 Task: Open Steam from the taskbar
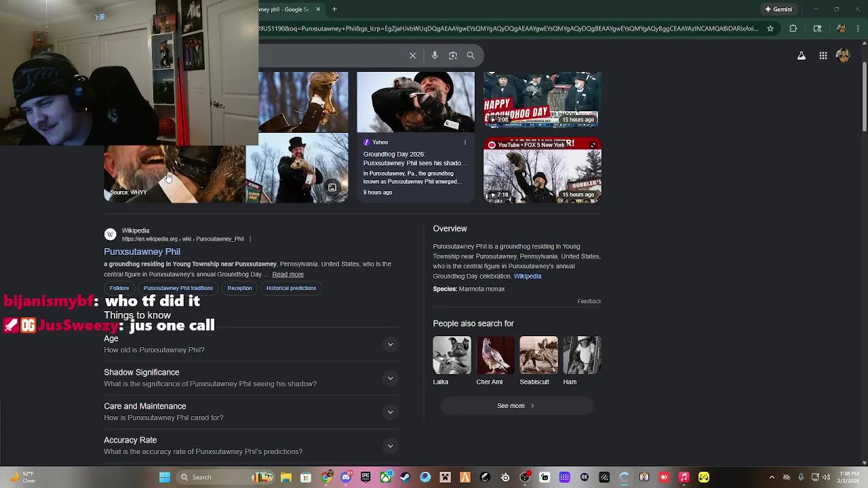point(406,477)
